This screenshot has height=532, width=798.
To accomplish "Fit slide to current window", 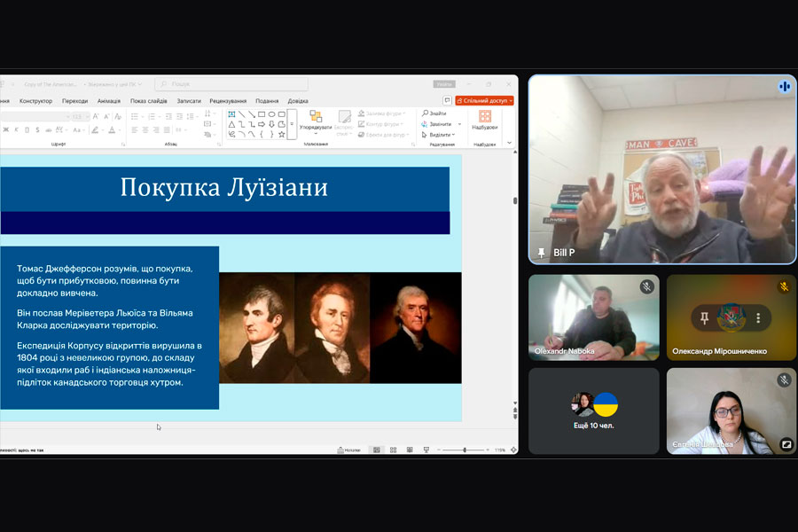I will [513, 450].
